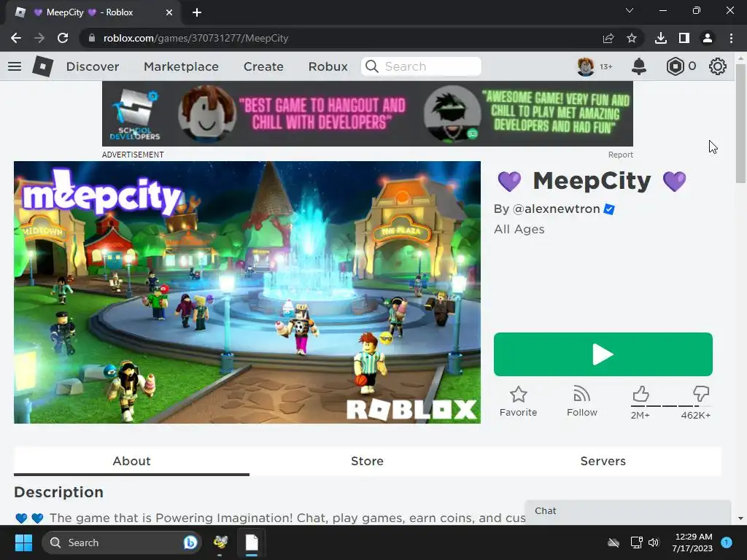Open the document app in taskbar
Screen dimensions: 747x560
(x=252, y=542)
